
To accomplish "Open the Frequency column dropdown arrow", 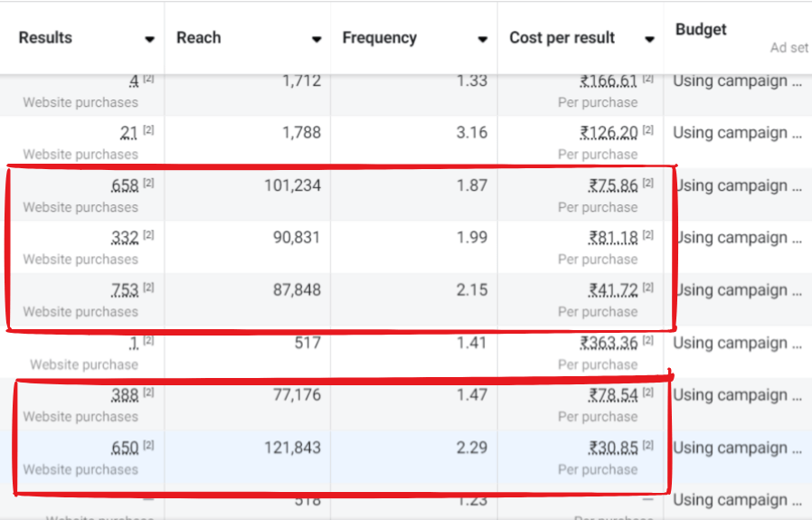I will pos(483,39).
